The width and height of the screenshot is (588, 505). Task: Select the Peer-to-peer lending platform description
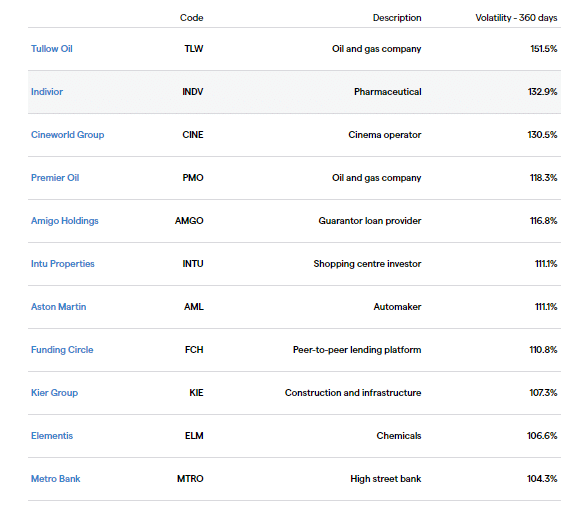pyautogui.click(x=357, y=350)
